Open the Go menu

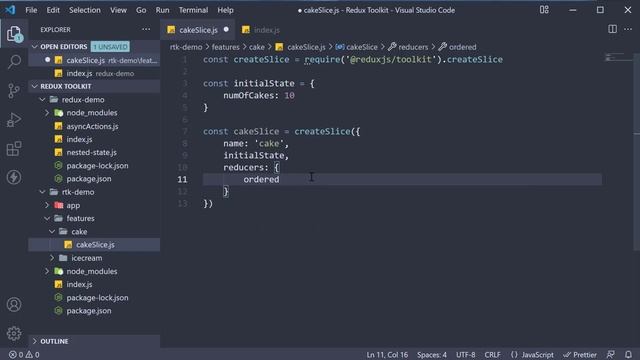pyautogui.click(x=141, y=10)
